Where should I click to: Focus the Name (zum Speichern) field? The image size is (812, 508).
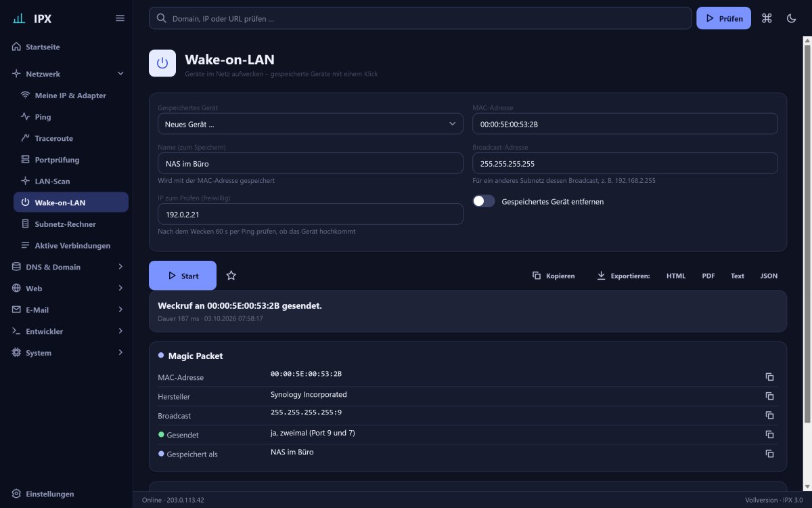(310, 163)
